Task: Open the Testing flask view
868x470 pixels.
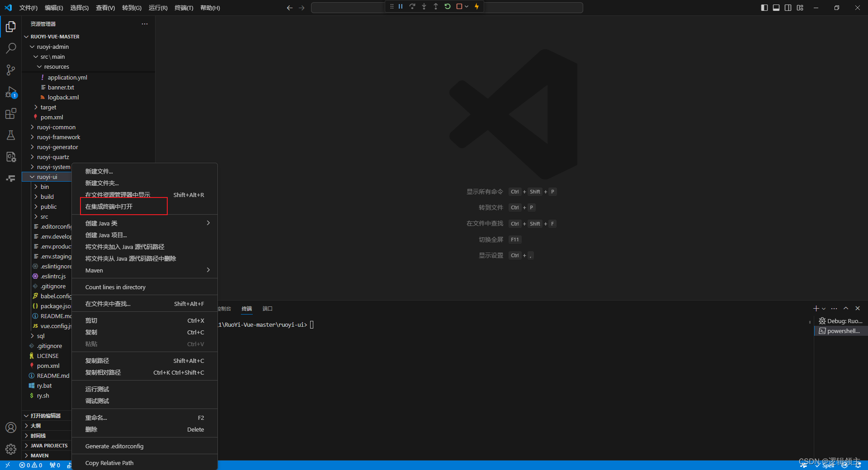Action: click(11, 135)
